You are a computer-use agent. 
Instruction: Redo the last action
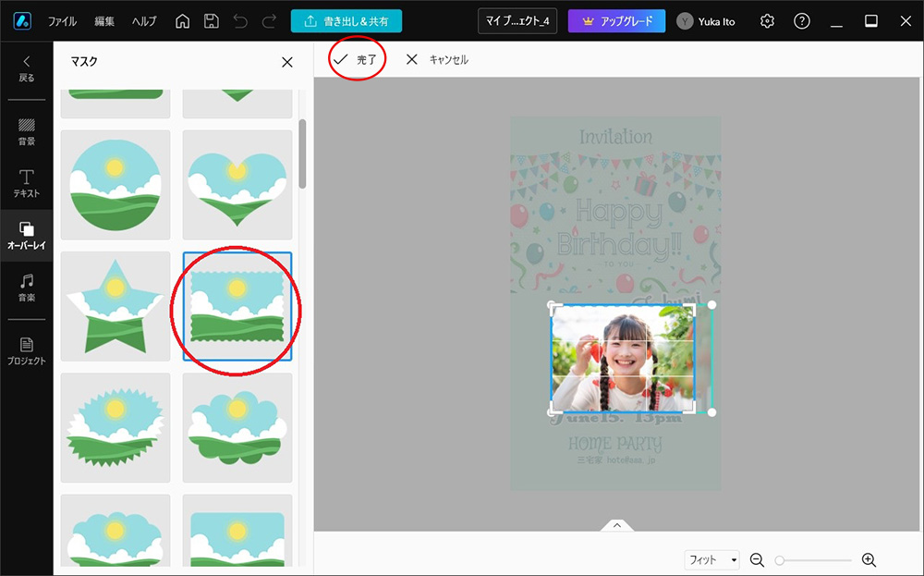pos(269,21)
